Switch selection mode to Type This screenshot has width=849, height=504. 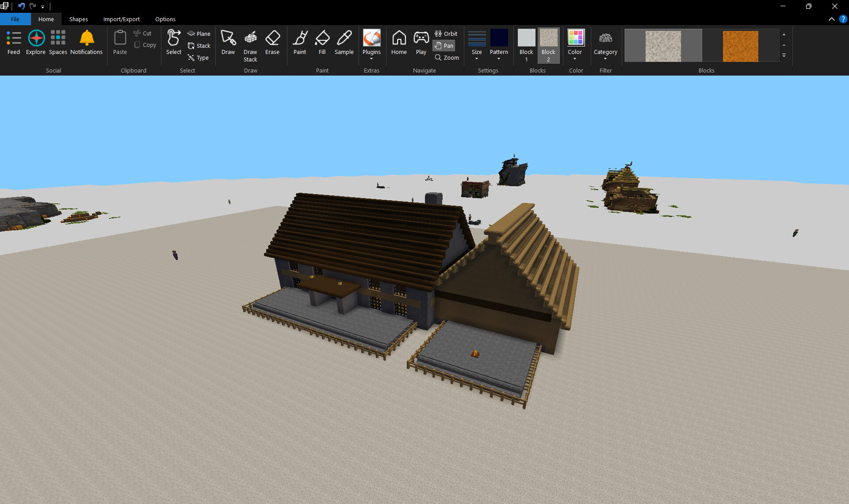[x=198, y=57]
